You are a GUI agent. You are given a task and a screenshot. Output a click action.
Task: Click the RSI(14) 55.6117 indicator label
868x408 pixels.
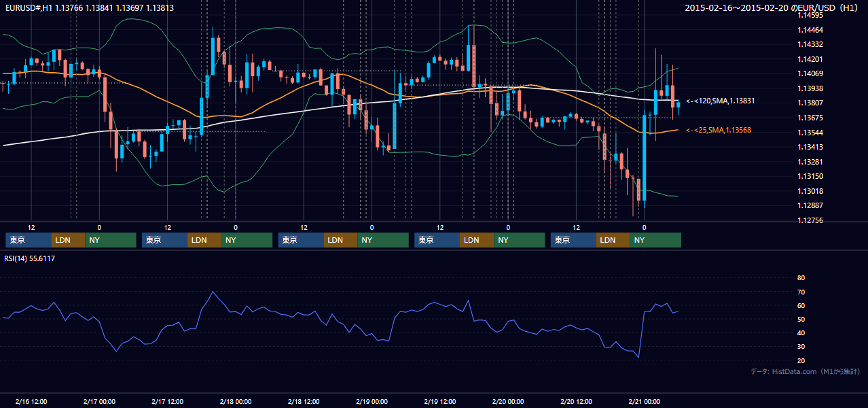[30, 258]
